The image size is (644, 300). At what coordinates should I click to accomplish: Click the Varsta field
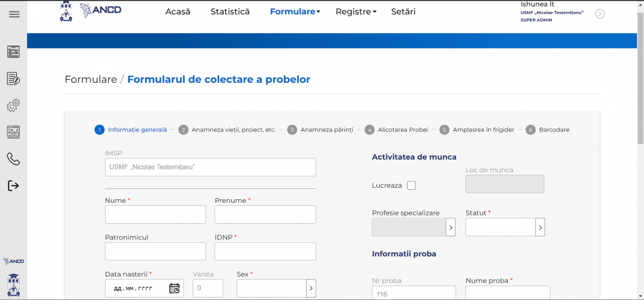point(208,288)
